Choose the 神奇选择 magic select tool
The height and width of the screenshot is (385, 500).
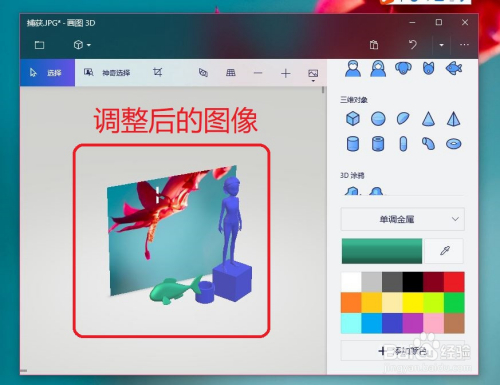tap(107, 73)
